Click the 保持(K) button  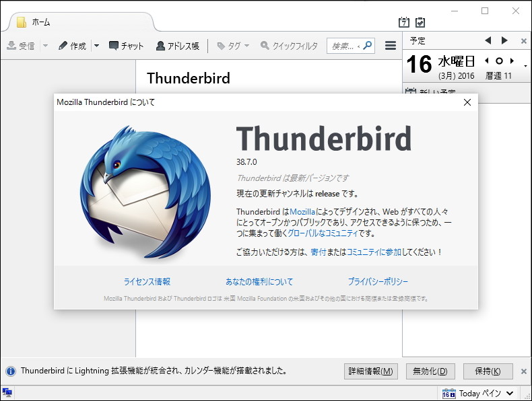tap(488, 371)
